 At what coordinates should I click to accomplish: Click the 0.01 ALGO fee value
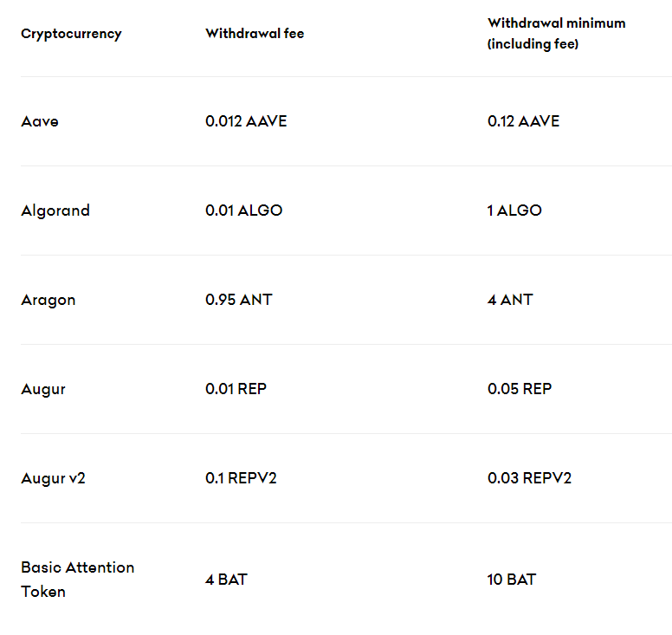coord(244,211)
